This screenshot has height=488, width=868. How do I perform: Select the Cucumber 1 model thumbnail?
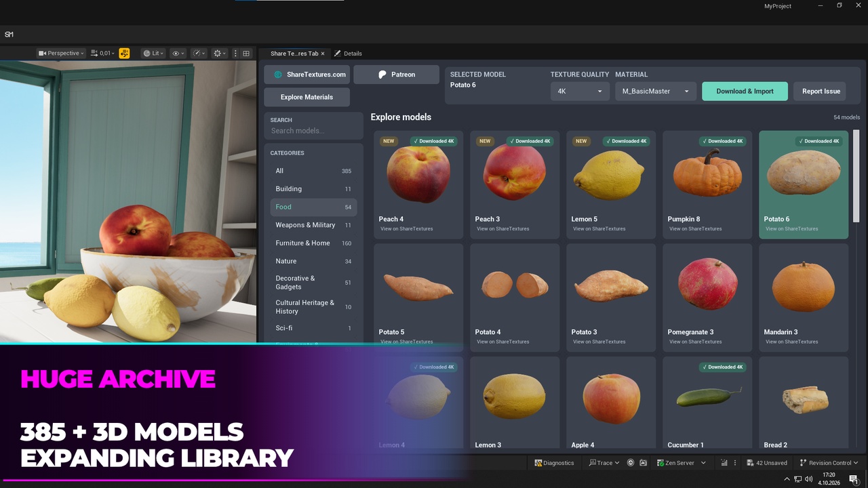(707, 396)
